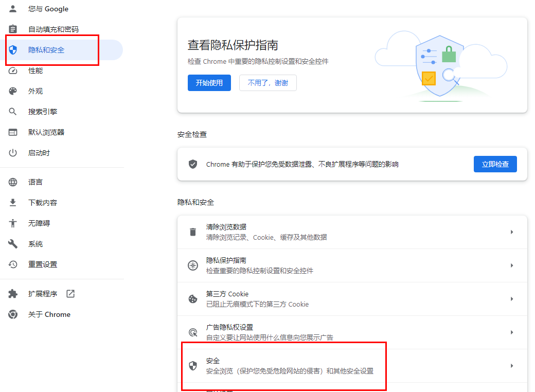Click the speedometer icon for 性能
The image size is (535, 392).
(13, 70)
